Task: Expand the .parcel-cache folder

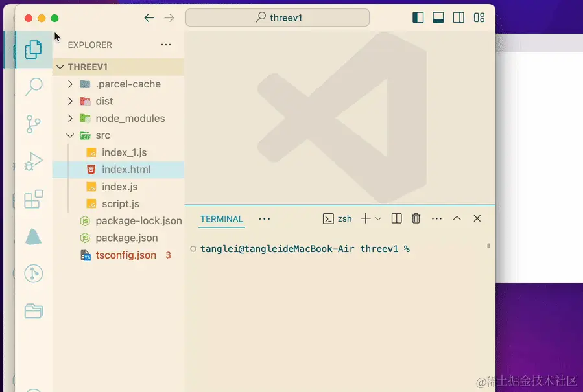Action: (x=118, y=84)
